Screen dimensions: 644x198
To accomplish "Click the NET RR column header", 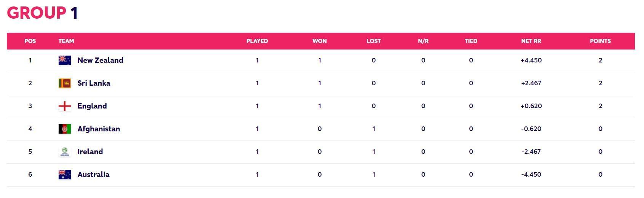I will point(531,41).
